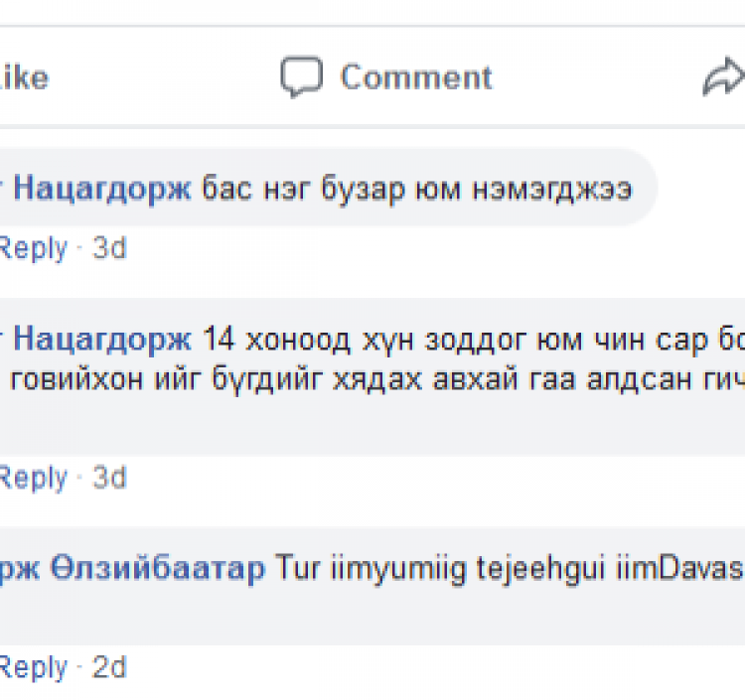Open the Өлзийбаатар profile name link
745x700 pixels.
(x=157, y=569)
